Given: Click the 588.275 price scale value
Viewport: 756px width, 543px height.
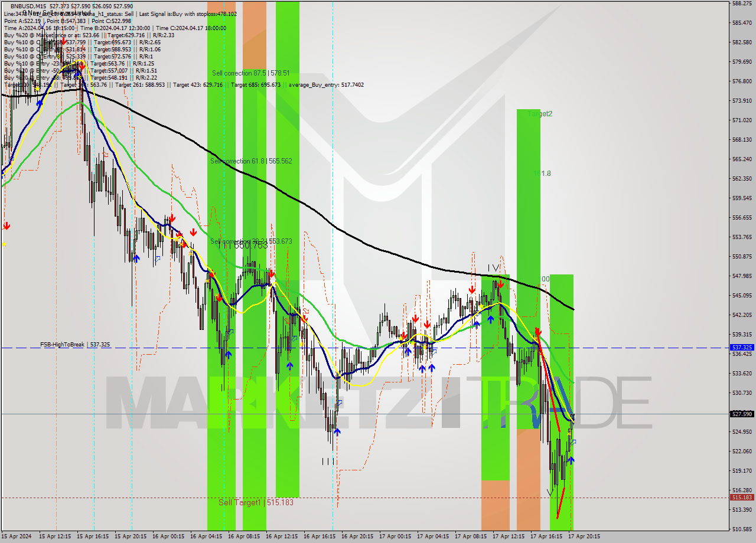Looking at the screenshot, I should point(742,3).
